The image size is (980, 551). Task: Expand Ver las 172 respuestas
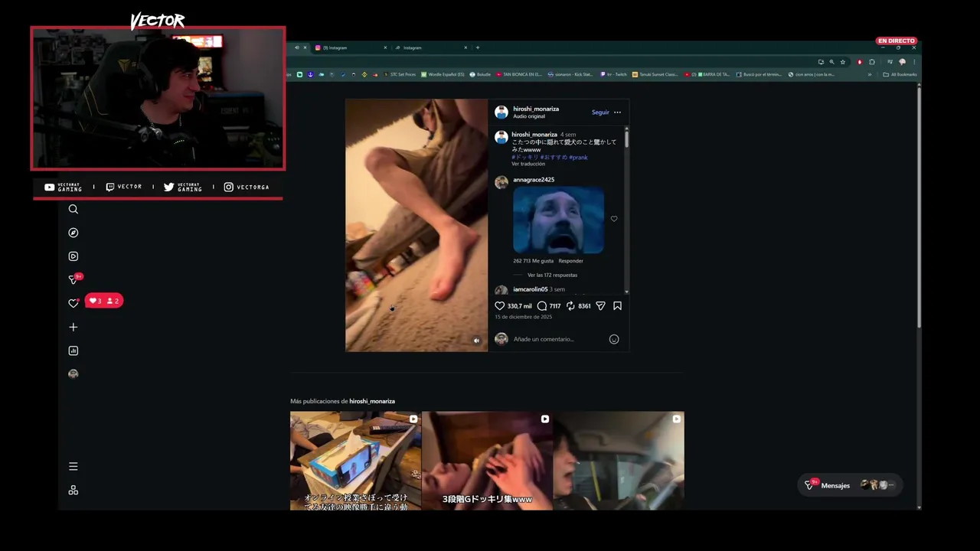(x=552, y=275)
